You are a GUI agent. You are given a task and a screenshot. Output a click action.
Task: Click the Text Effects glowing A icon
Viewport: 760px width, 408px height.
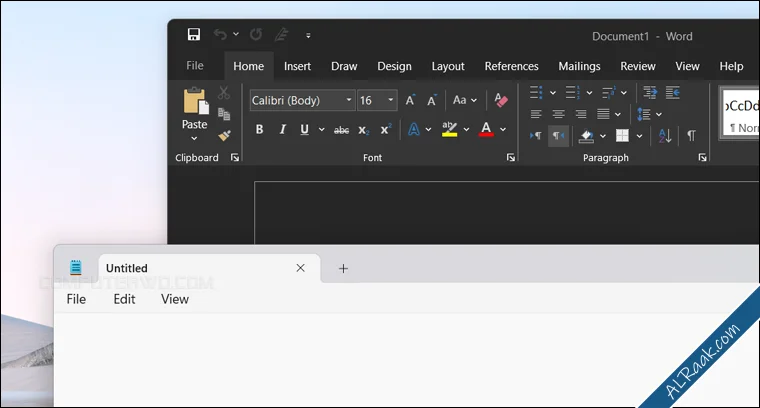(x=413, y=129)
